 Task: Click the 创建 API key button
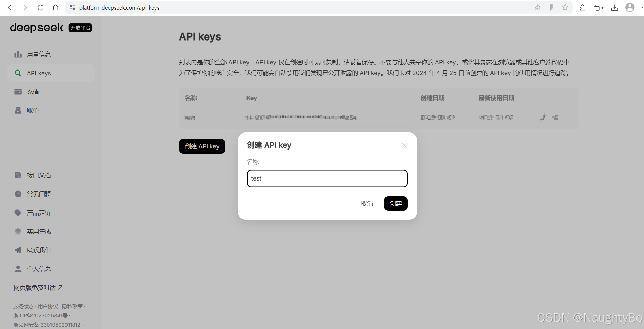click(202, 146)
